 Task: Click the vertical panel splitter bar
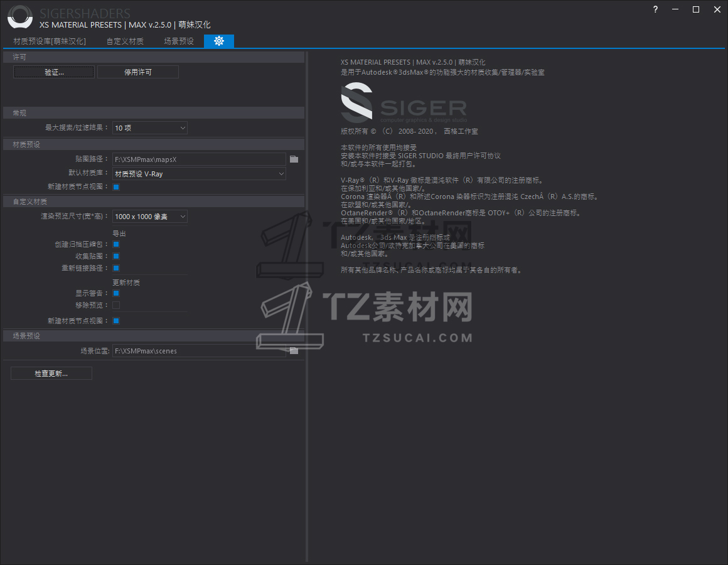[307, 306]
